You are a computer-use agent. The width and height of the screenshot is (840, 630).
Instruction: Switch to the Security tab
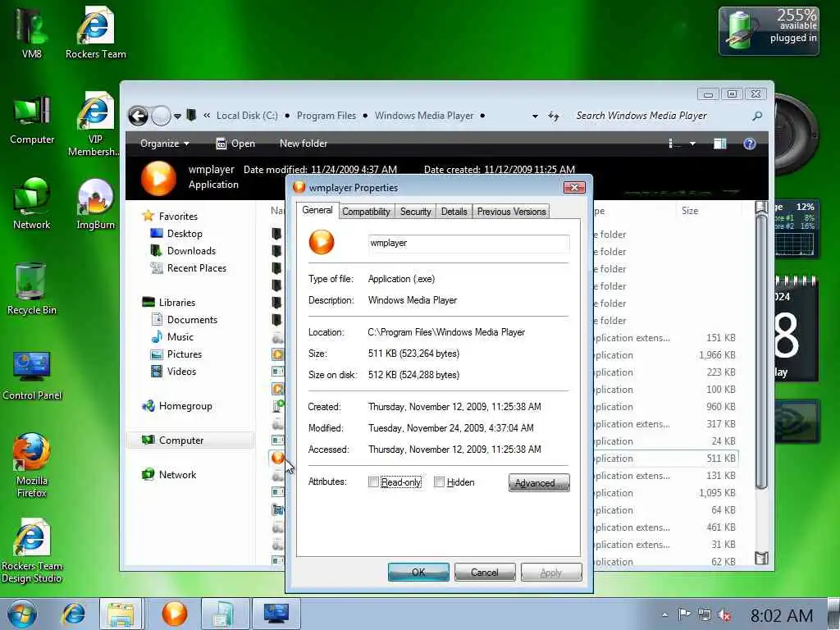pyautogui.click(x=415, y=212)
